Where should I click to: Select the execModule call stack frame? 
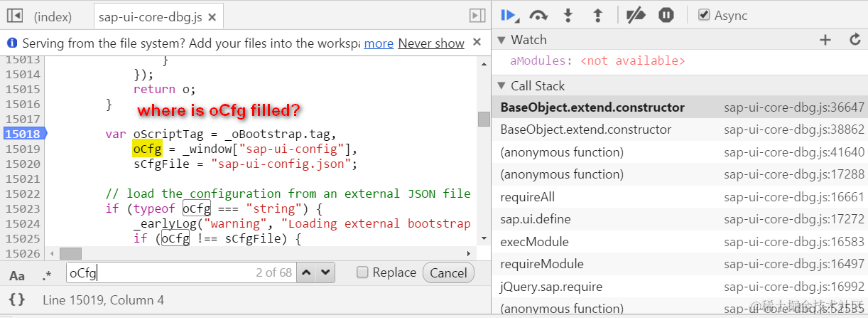[679, 242]
